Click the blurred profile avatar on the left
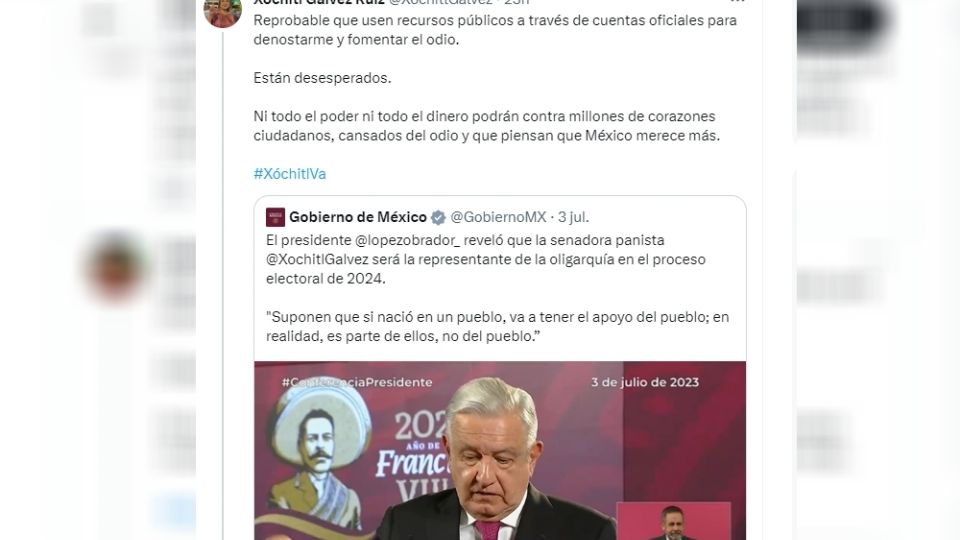Image resolution: width=960 pixels, height=540 pixels. (115, 267)
